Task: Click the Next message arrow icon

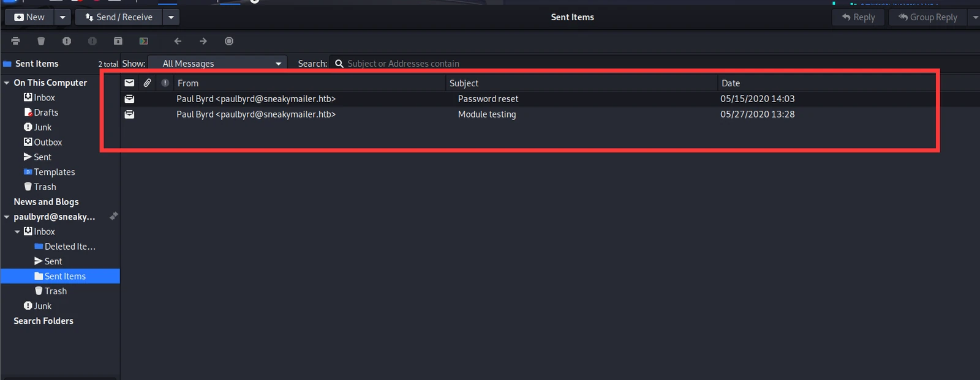Action: point(203,41)
